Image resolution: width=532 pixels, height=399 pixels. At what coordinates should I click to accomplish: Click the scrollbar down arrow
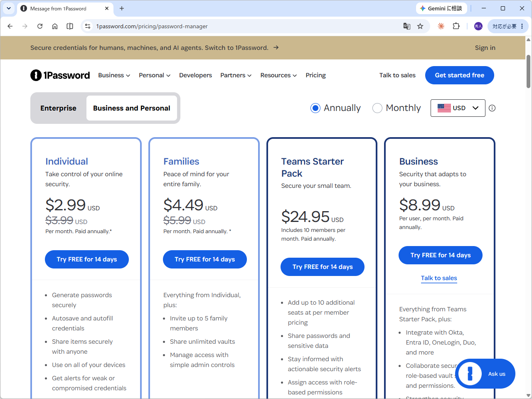[x=529, y=396]
